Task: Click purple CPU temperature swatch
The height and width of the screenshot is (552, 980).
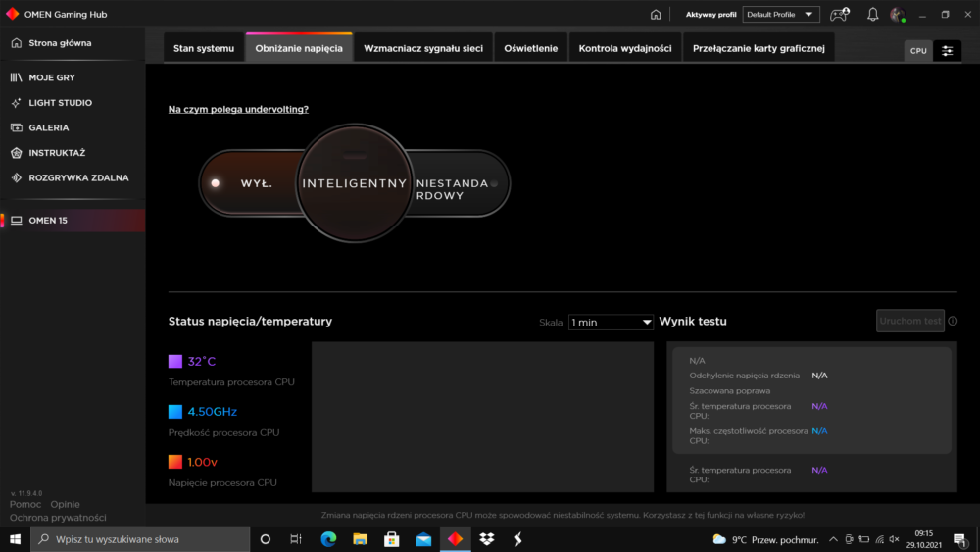Action: coord(175,361)
